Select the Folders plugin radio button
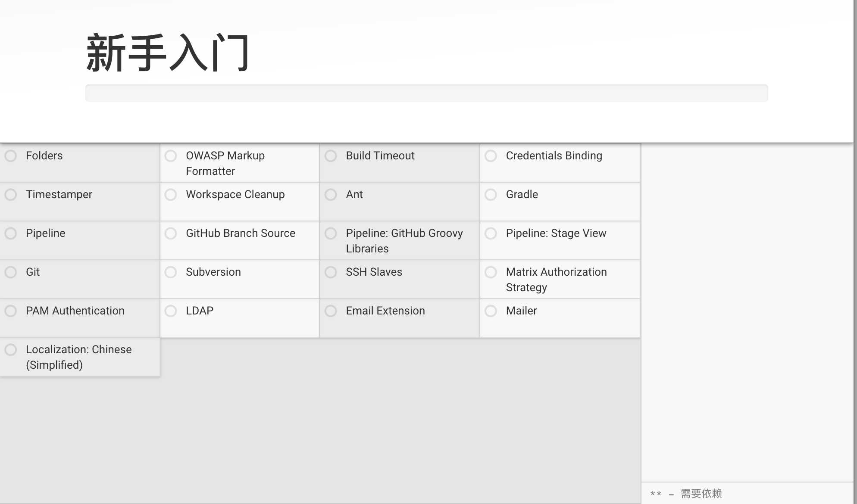Screen dimensions: 857x504 [11, 156]
